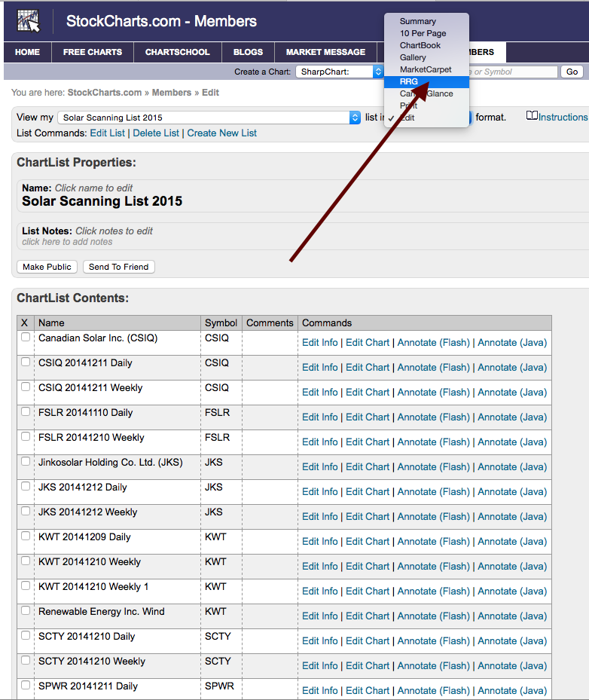Edit the Solar Scanning List 2015 name

point(102,201)
